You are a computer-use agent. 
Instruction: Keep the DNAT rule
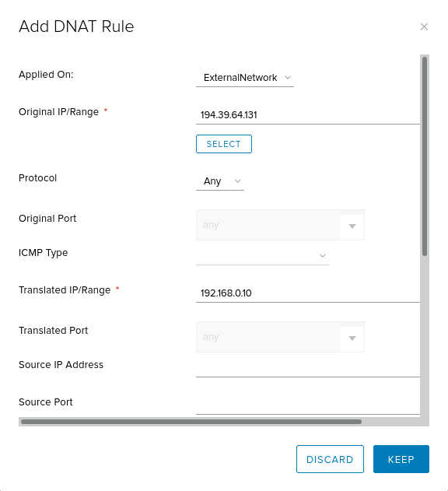click(401, 459)
